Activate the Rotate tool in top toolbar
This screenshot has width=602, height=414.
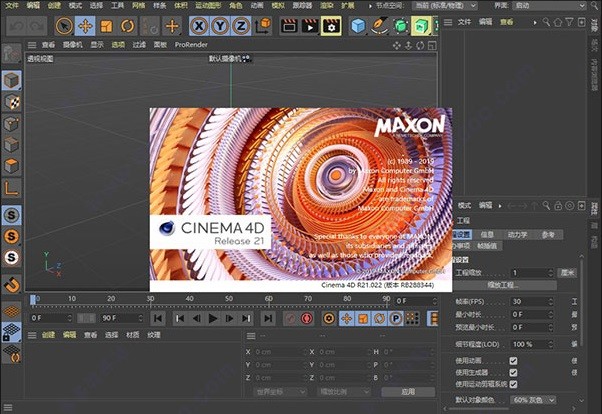click(127, 26)
